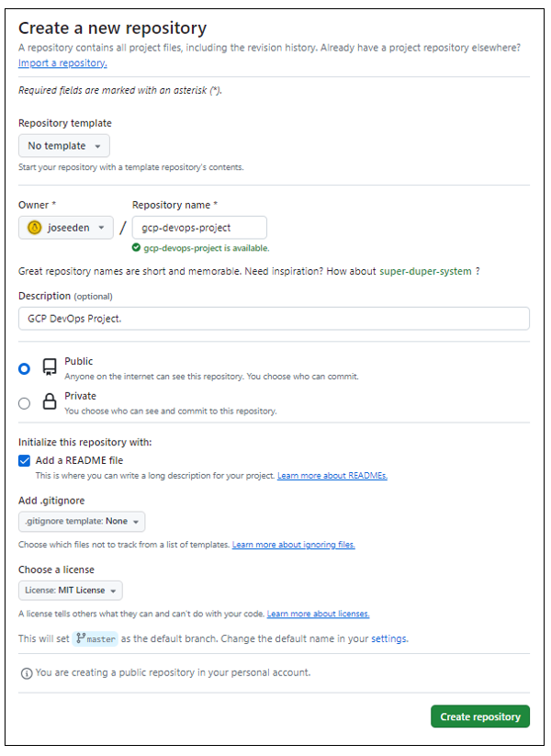Open Learn more about licenses link
This screenshot has width=551, height=756.
click(318, 615)
